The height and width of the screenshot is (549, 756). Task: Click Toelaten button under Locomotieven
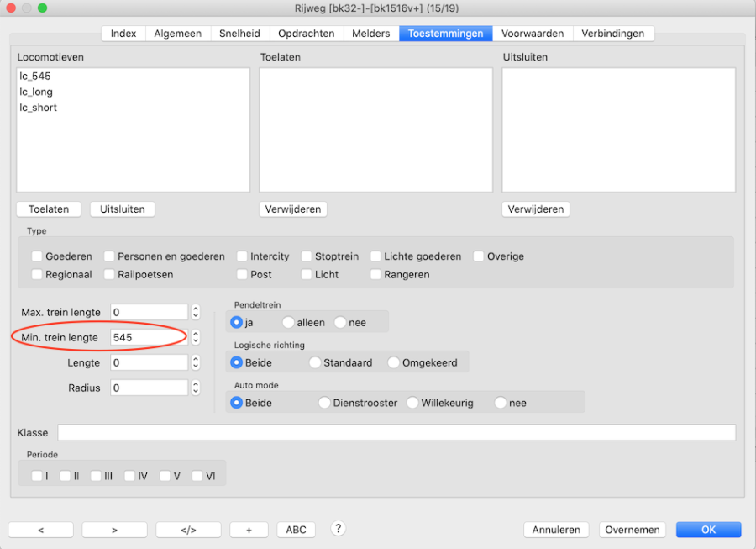click(x=49, y=209)
